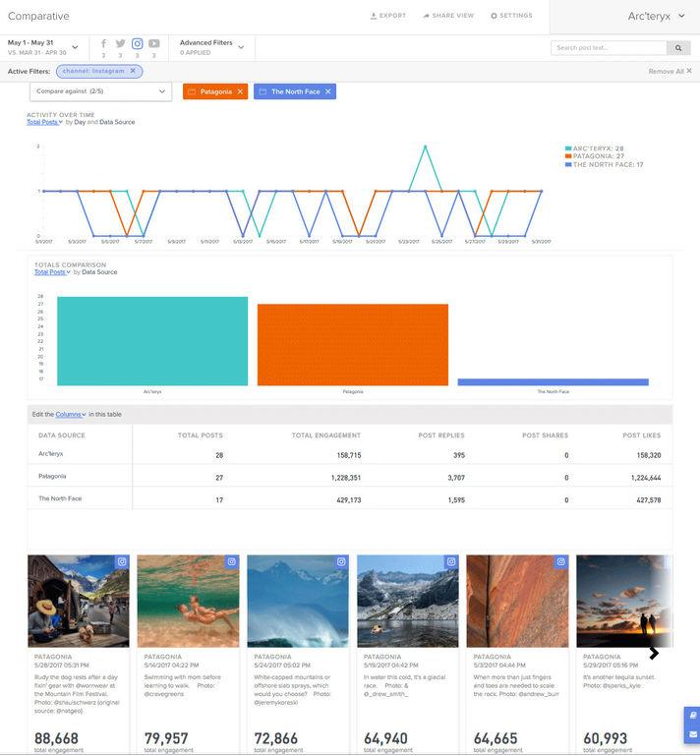Image resolution: width=700 pixels, height=755 pixels.
Task: Open the underwater swimming post thumbnail
Action: pos(188,601)
